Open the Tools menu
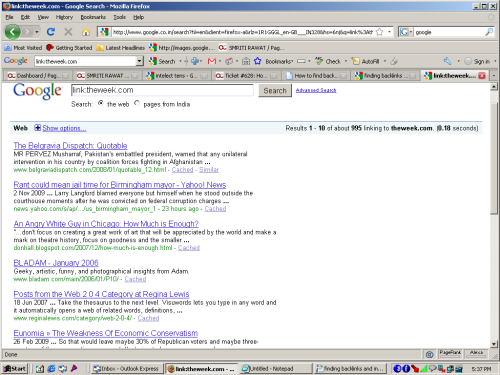This screenshot has height=375, width=500. point(120,17)
